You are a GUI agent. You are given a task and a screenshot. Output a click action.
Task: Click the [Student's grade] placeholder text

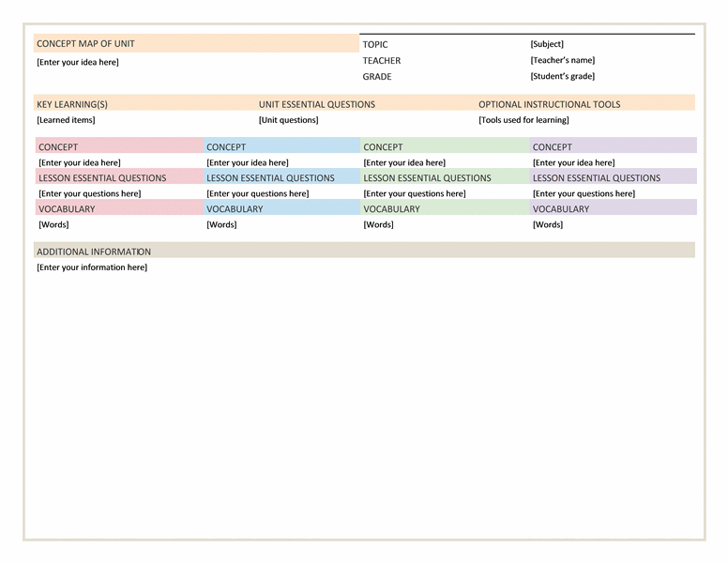pos(562,76)
